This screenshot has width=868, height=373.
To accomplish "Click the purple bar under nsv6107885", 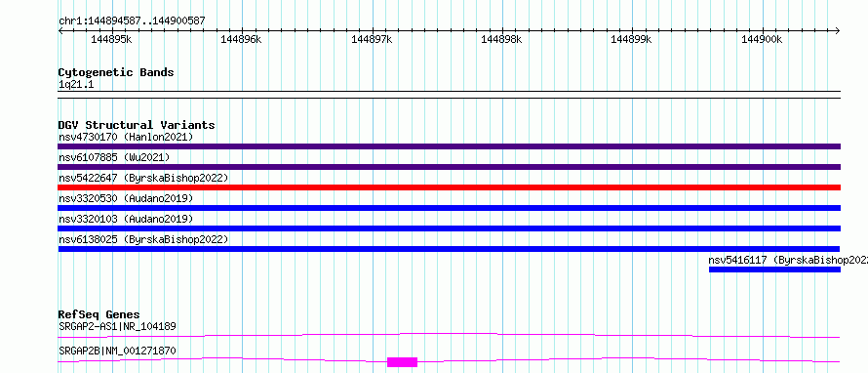I will click(449, 167).
